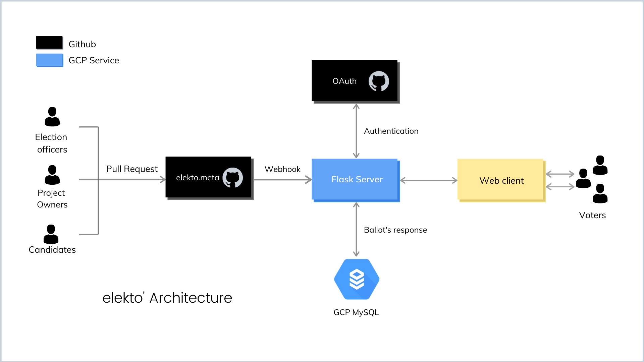Click the OAuth text in black box
The image size is (644, 362).
pos(344,81)
